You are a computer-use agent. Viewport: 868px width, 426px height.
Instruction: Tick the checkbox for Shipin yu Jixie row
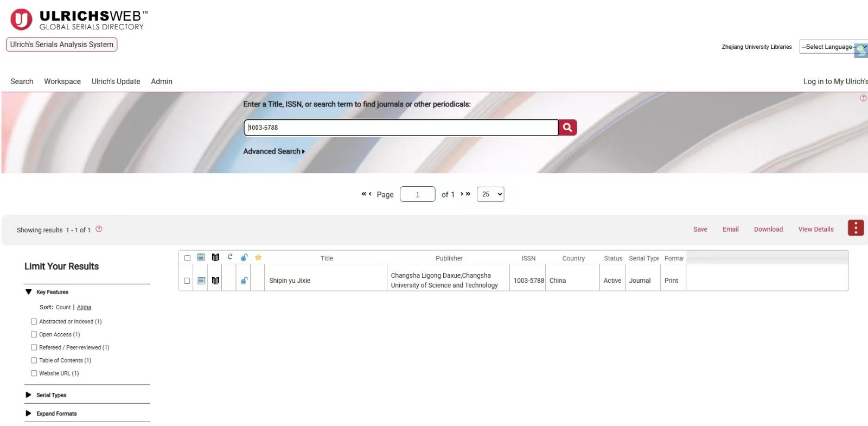[187, 281]
